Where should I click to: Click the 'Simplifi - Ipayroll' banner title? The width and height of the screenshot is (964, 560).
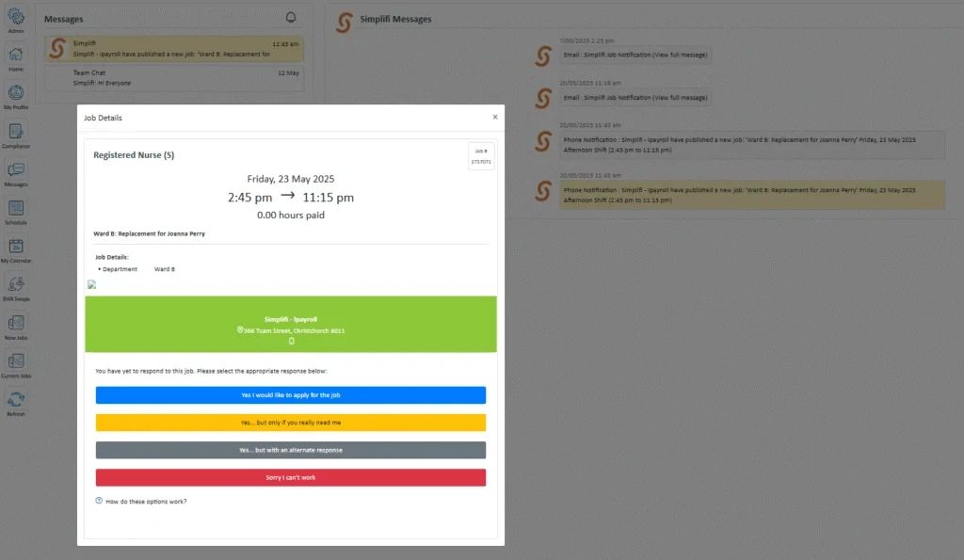pos(291,319)
